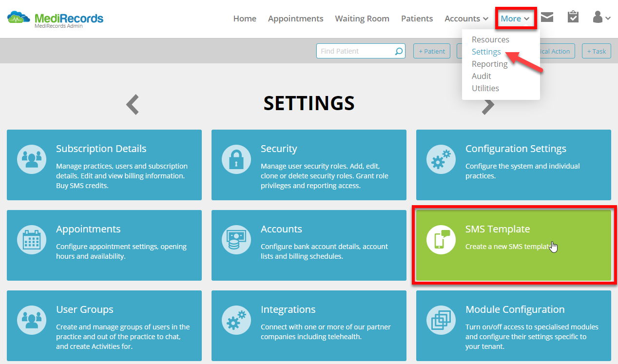Open the Configuration Settings title
This screenshot has height=364, width=618.
(516, 149)
